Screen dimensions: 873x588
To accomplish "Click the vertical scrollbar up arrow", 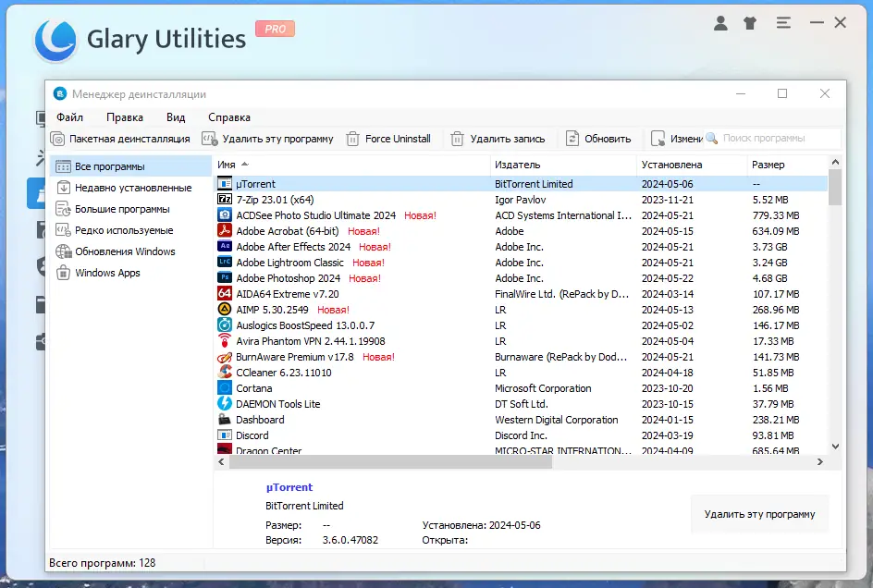I will [835, 162].
